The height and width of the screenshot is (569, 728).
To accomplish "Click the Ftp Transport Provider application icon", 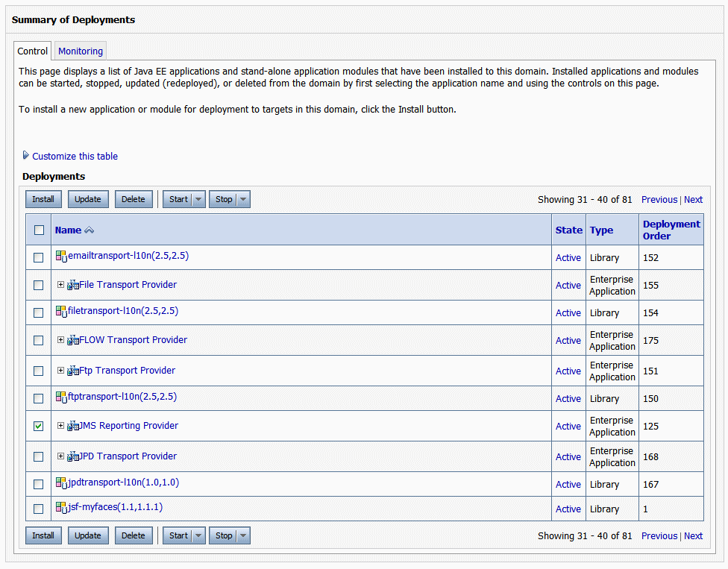I will pos(73,371).
